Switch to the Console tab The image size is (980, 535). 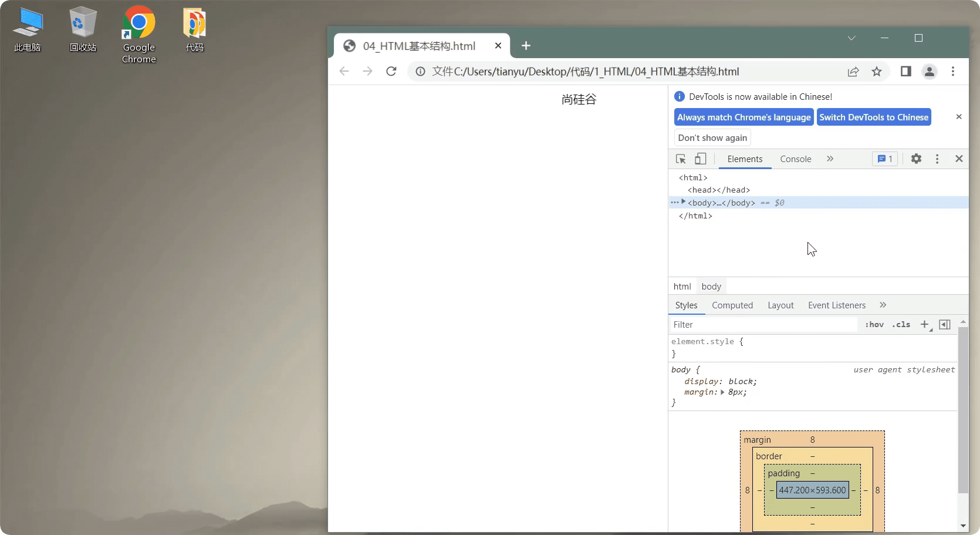(795, 159)
